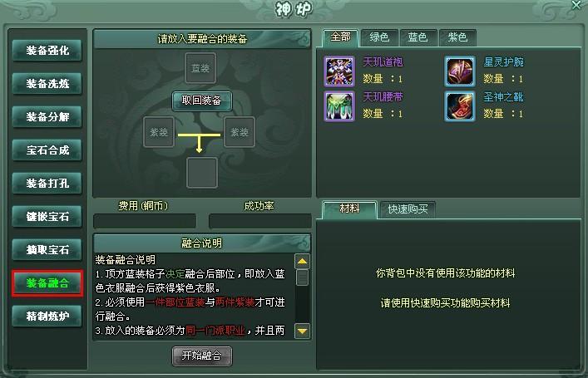Click the right 紫装 equipment slot
Viewport: 588px width, 378px height.
240,132
